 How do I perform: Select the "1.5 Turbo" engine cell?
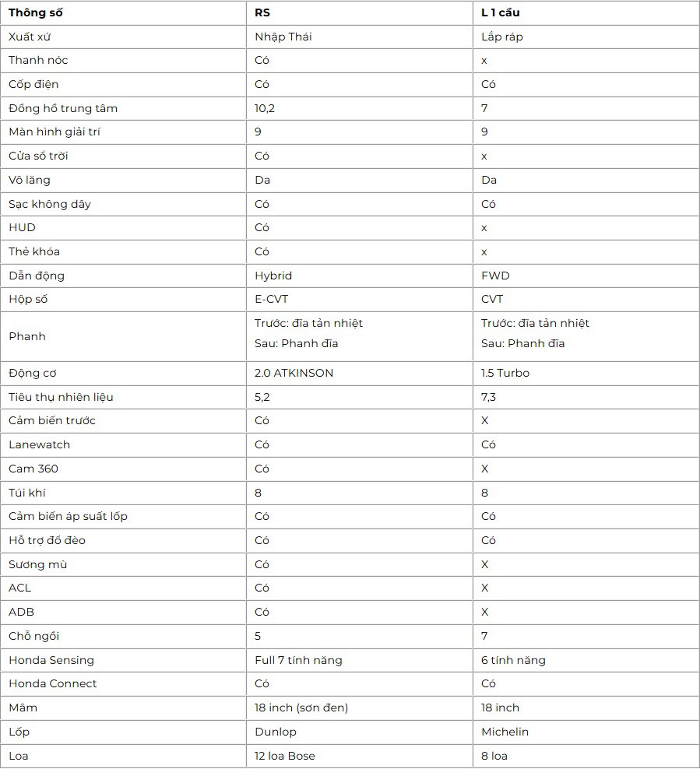pos(505,373)
